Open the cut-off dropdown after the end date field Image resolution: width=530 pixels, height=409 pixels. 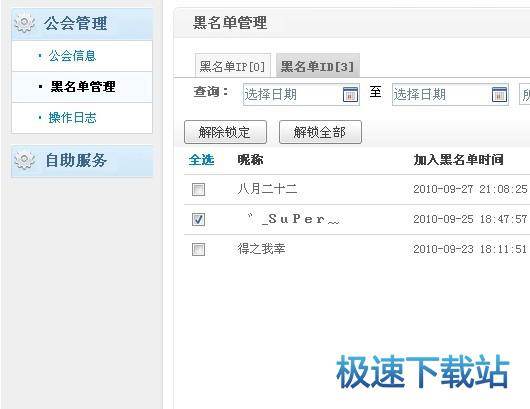click(x=525, y=94)
